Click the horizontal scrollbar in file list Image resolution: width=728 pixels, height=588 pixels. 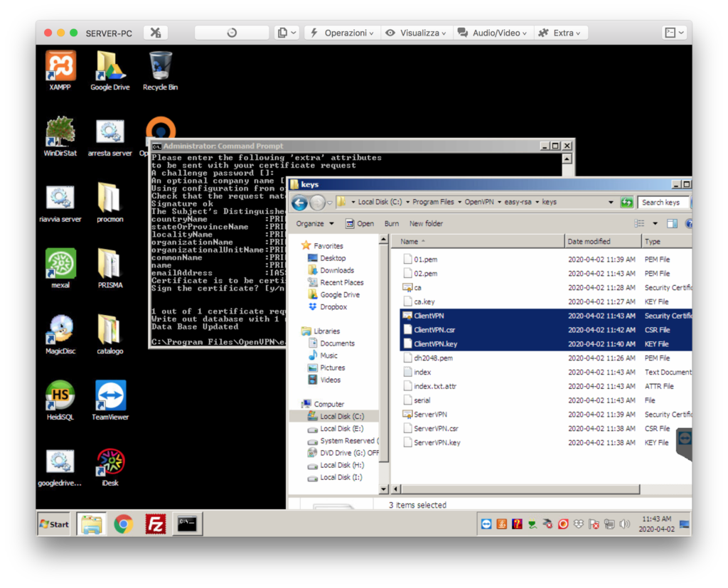tap(520, 489)
